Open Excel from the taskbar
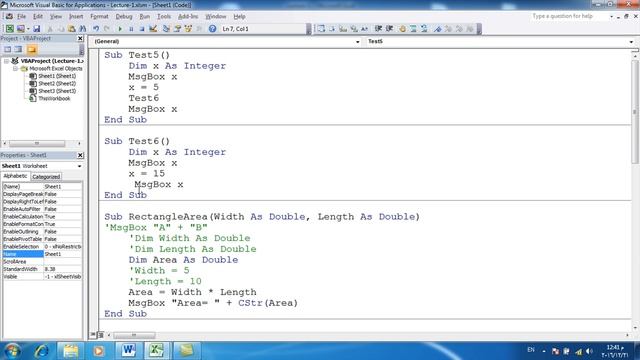Screen dimensions: 640x360 coord(156,350)
